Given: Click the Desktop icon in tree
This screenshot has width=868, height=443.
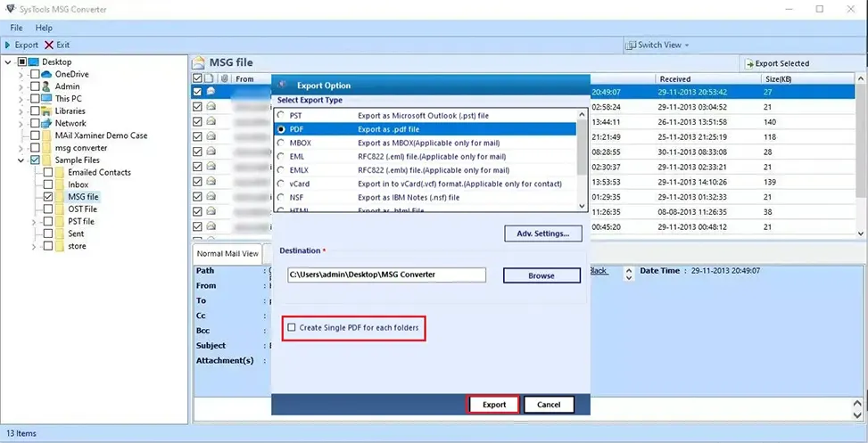Looking at the screenshot, I should click(34, 62).
